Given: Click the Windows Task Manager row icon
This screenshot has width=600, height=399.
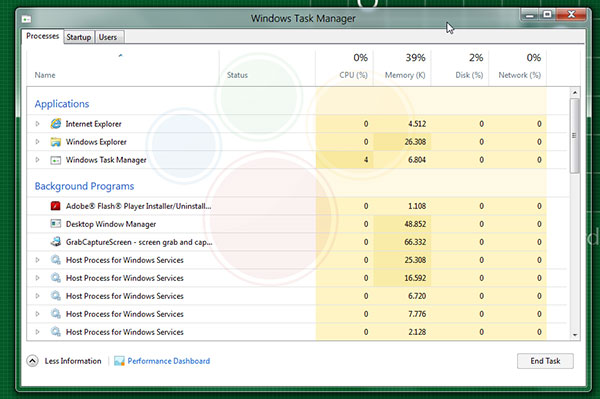Looking at the screenshot, I should coord(55,160).
